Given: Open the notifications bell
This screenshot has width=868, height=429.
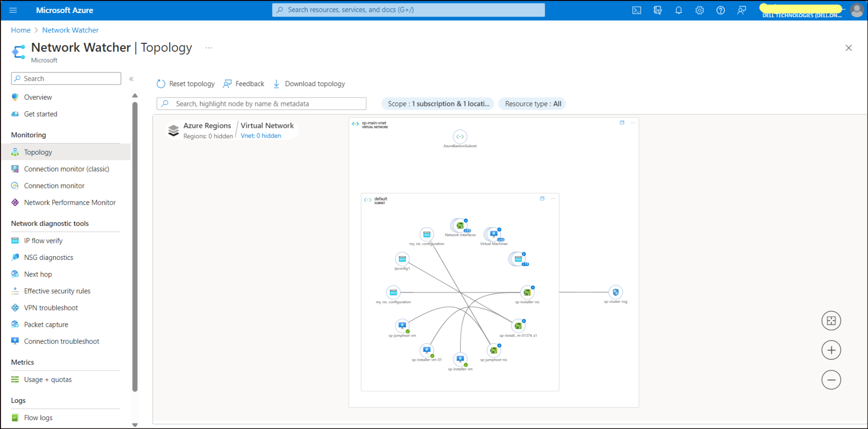Looking at the screenshot, I should (678, 10).
